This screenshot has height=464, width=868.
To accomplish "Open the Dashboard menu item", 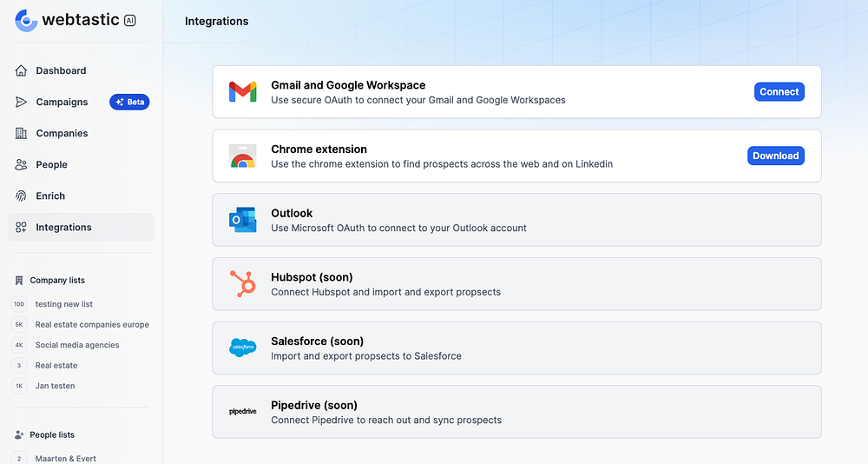I will coord(82,70).
